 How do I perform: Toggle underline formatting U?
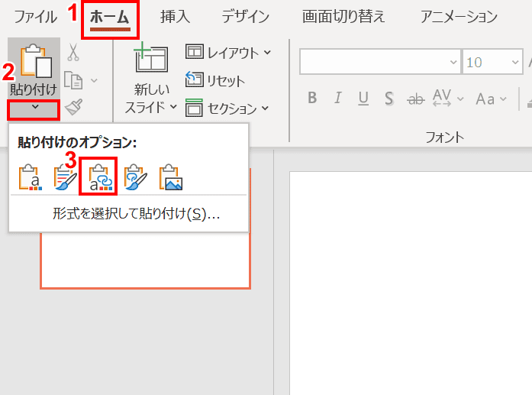363,98
